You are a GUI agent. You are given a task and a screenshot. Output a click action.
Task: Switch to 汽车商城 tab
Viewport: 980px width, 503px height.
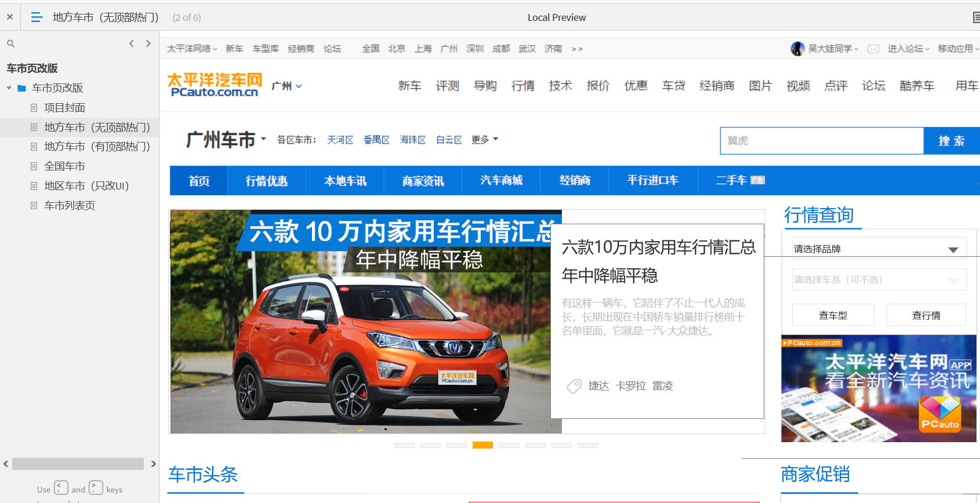click(501, 181)
